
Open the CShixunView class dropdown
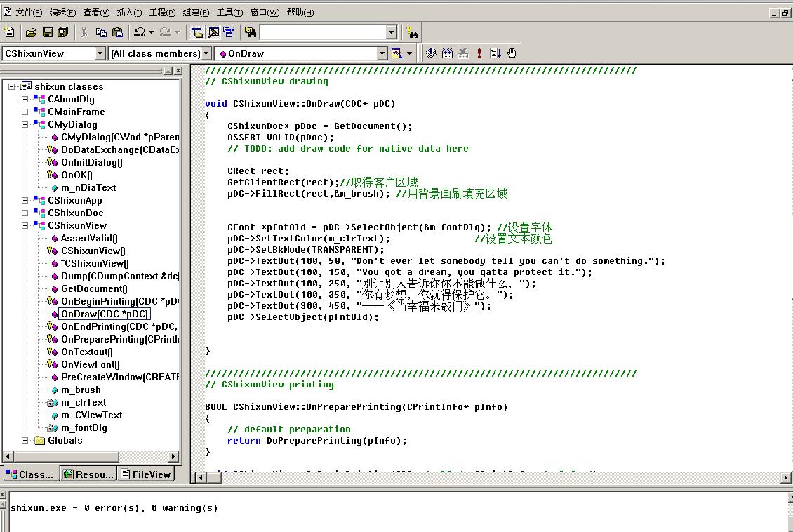100,53
